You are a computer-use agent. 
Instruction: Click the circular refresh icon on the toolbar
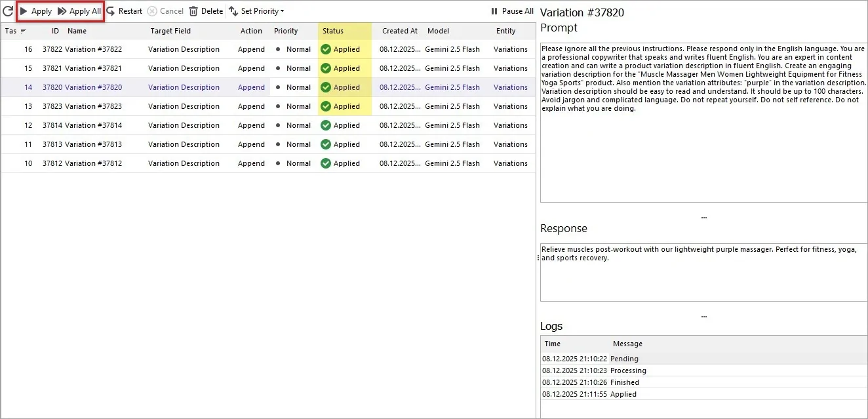9,10
